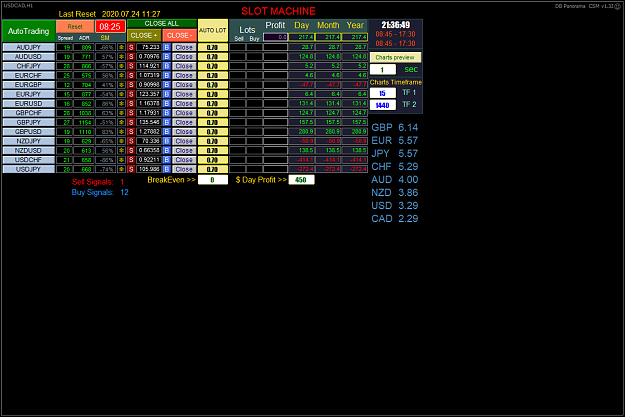This screenshot has width=625, height=417.
Task: Click the yellow signal icon in NZDJPY row
Action: click(x=122, y=141)
